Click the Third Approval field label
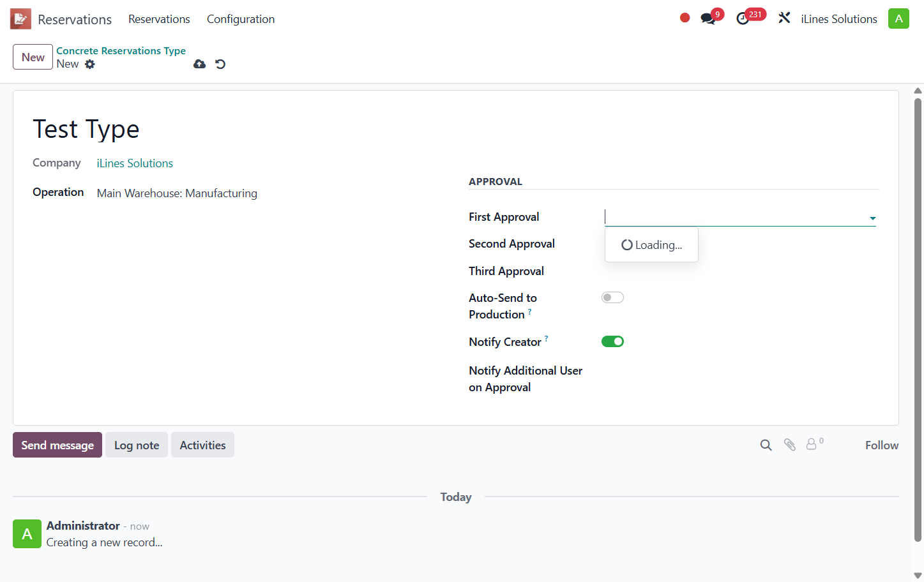 [x=506, y=271]
